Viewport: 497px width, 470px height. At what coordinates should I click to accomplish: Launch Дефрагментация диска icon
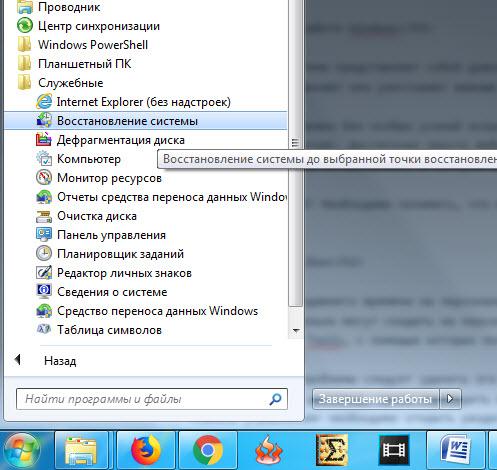coord(44,140)
